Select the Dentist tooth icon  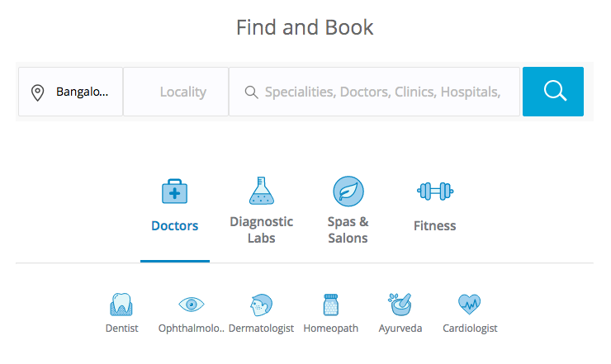coord(121,304)
